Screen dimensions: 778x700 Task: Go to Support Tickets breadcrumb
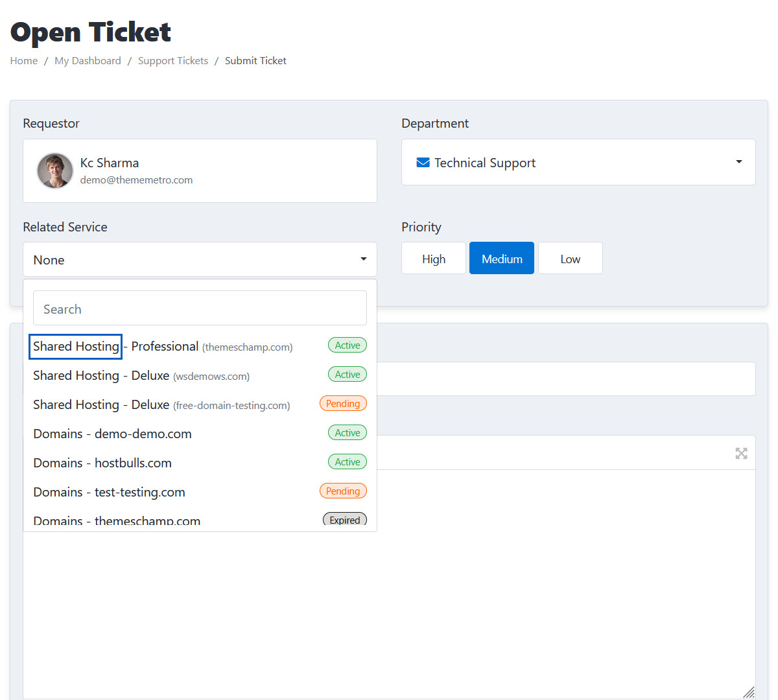(172, 61)
